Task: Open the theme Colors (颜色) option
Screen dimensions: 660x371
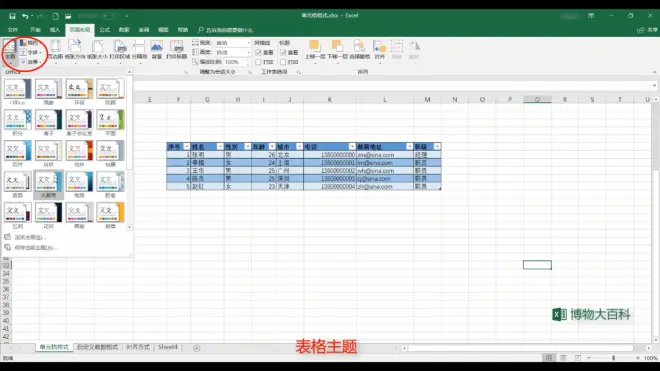Action: [29, 43]
